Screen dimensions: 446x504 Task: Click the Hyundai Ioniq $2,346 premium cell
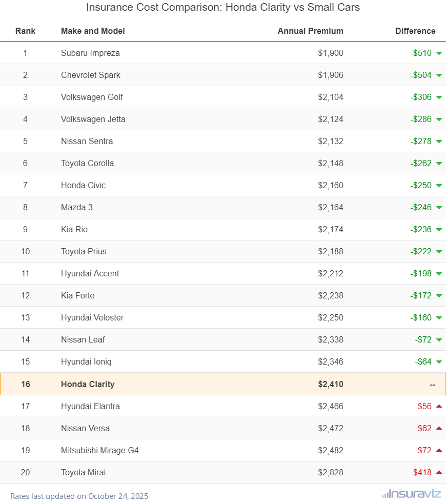click(330, 361)
